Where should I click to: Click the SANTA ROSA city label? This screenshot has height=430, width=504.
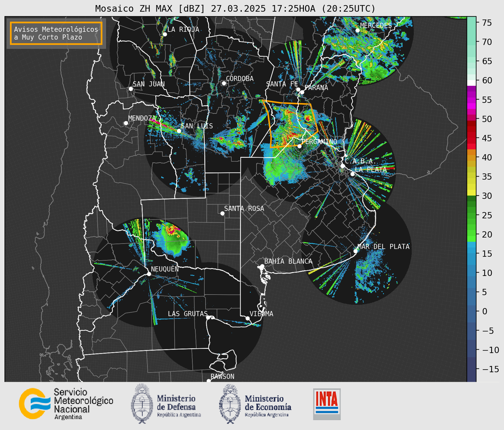[244, 208]
